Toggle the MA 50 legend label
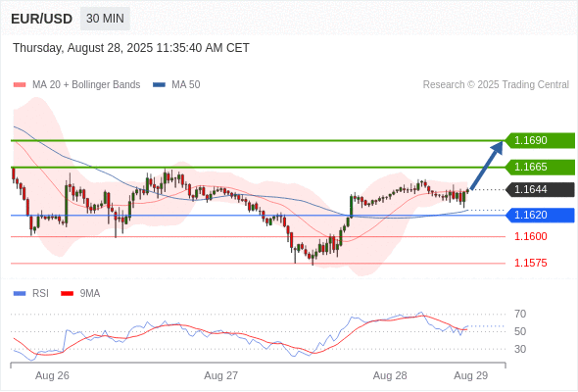 tap(186, 85)
